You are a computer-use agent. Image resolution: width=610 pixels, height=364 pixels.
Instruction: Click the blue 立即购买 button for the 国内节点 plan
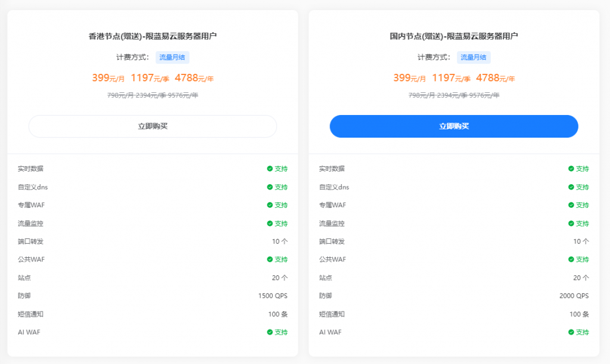(453, 126)
